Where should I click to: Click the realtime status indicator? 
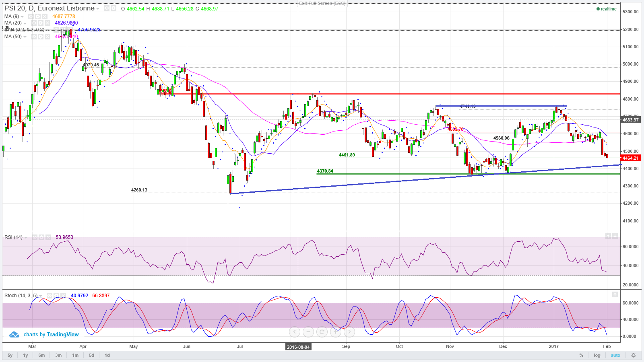click(x=607, y=9)
